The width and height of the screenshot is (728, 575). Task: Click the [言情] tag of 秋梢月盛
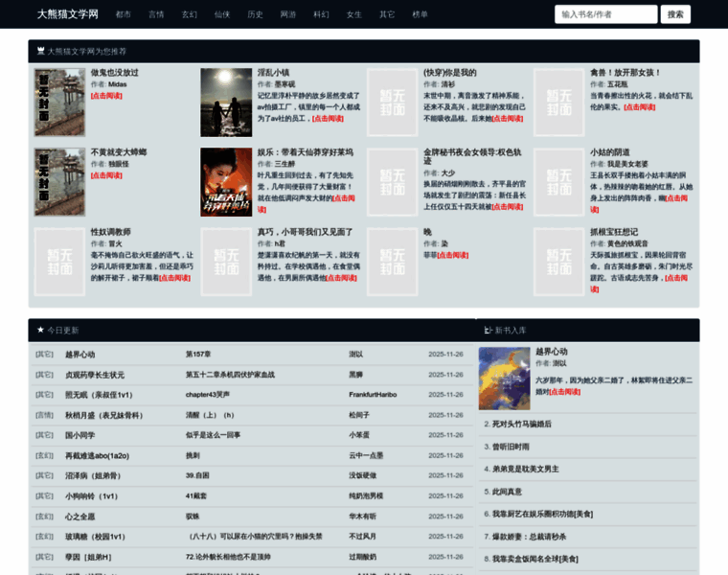(45, 415)
